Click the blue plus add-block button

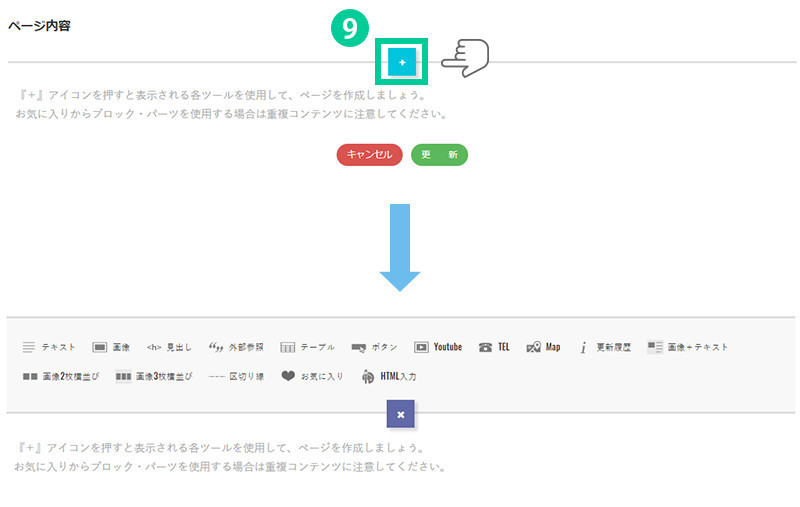coord(402,62)
